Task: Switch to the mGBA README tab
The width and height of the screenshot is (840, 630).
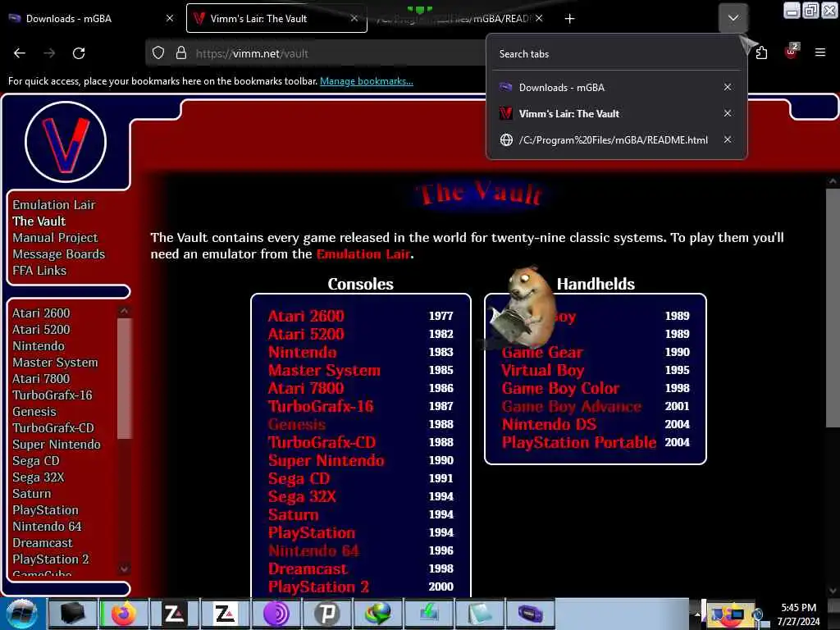Action: click(x=459, y=19)
